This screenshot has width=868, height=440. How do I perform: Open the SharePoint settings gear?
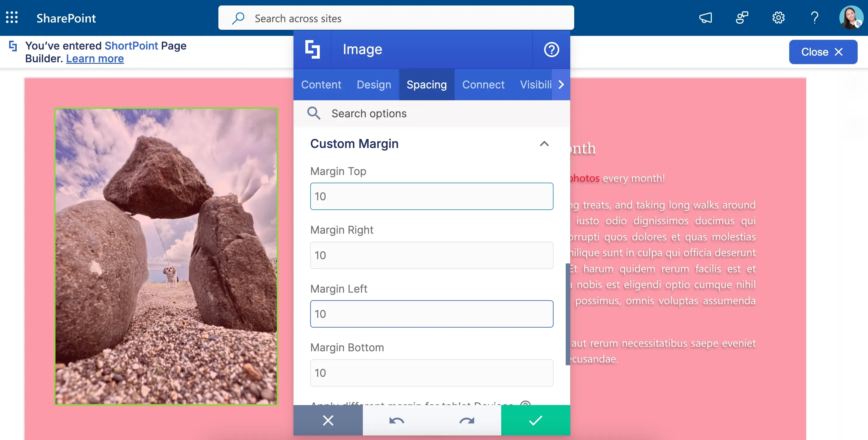click(x=778, y=18)
